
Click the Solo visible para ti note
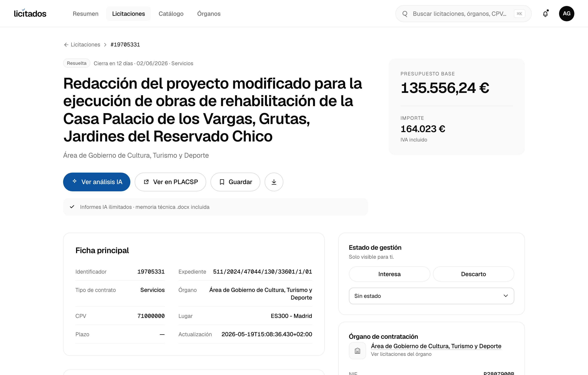tap(371, 257)
